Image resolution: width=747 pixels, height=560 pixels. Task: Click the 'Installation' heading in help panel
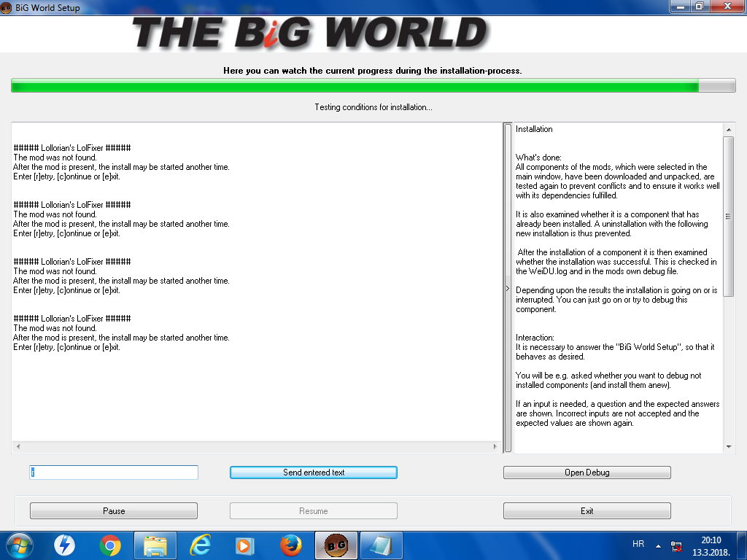point(534,129)
